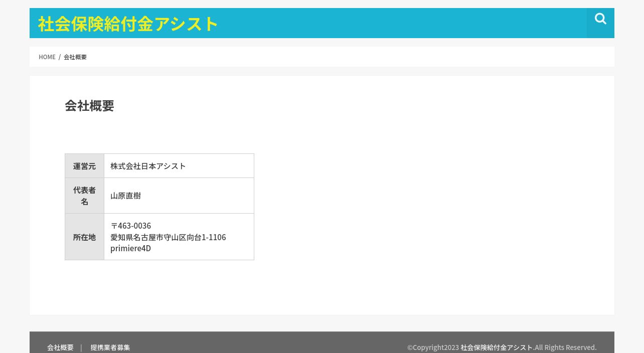The width and height of the screenshot is (644, 353).
Task: Click the 会社概要 page heading
Action: coord(89,106)
